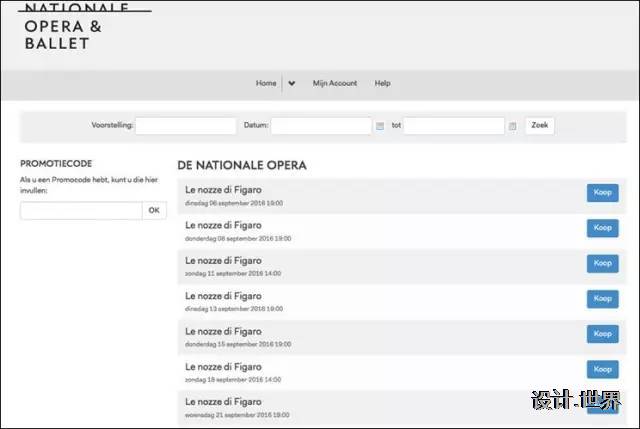Click the 'Voorstelling:' label
This screenshot has height=429, width=640.
(112, 125)
